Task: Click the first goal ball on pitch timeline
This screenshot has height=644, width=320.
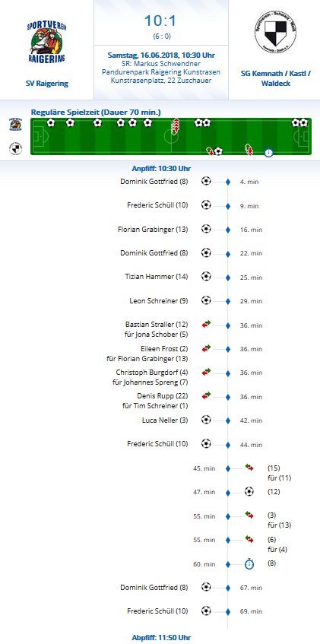Action: click(x=50, y=122)
